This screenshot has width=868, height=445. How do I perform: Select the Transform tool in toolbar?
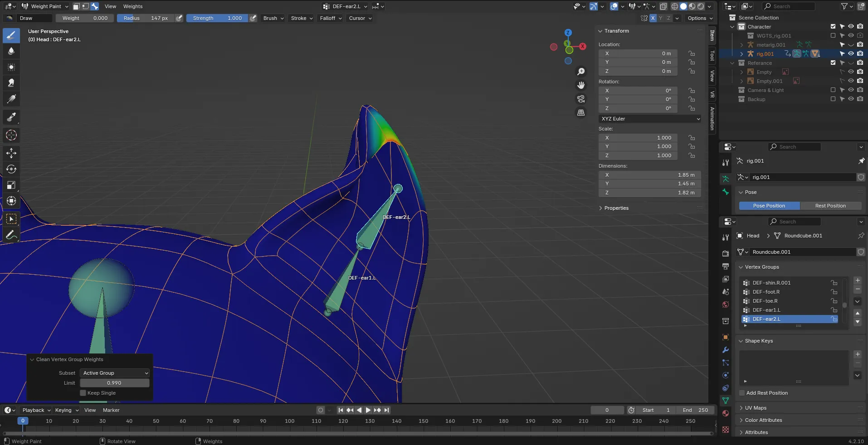pos(11,201)
